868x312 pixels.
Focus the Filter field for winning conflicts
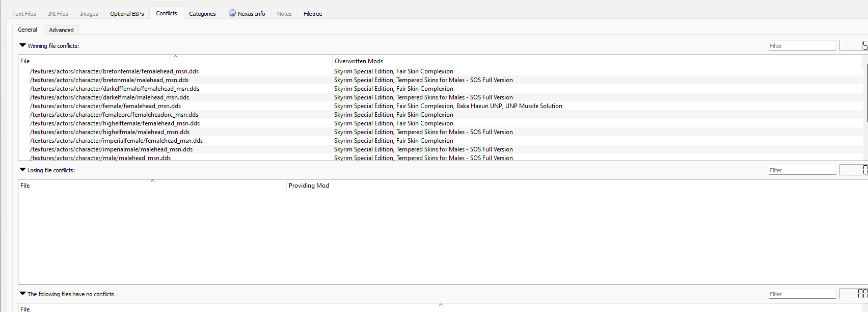(x=802, y=46)
